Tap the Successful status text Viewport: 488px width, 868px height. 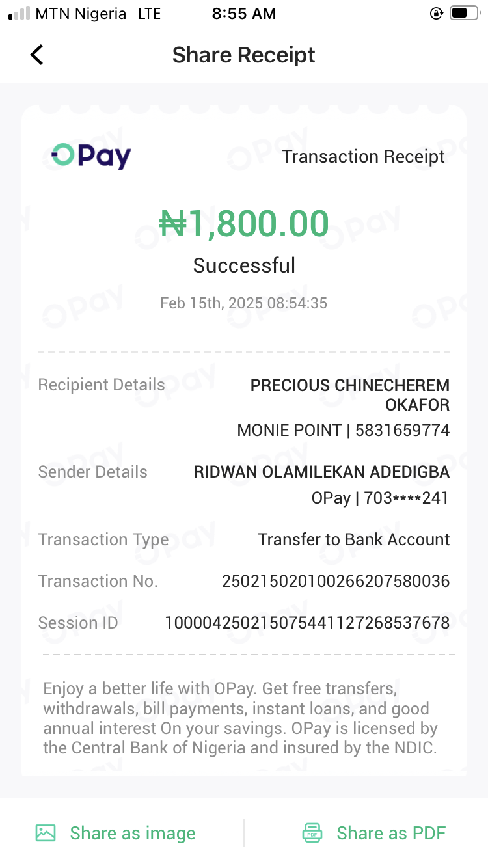click(244, 265)
